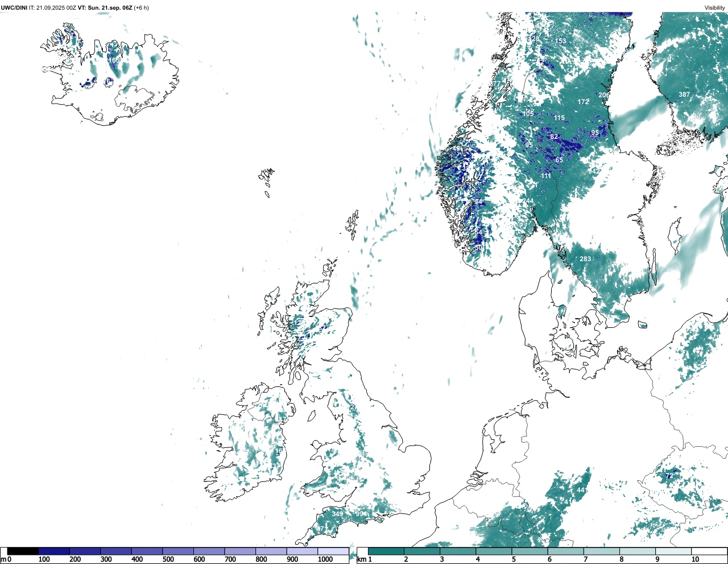Select the 'IT: 21.09.2025 00Z' init time text
This screenshot has height=564, width=728.
[52, 7]
